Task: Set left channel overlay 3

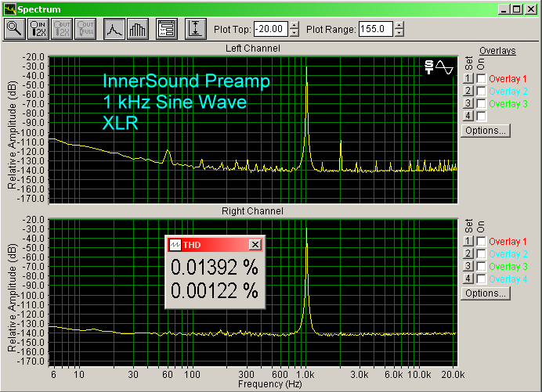Action: [x=468, y=103]
